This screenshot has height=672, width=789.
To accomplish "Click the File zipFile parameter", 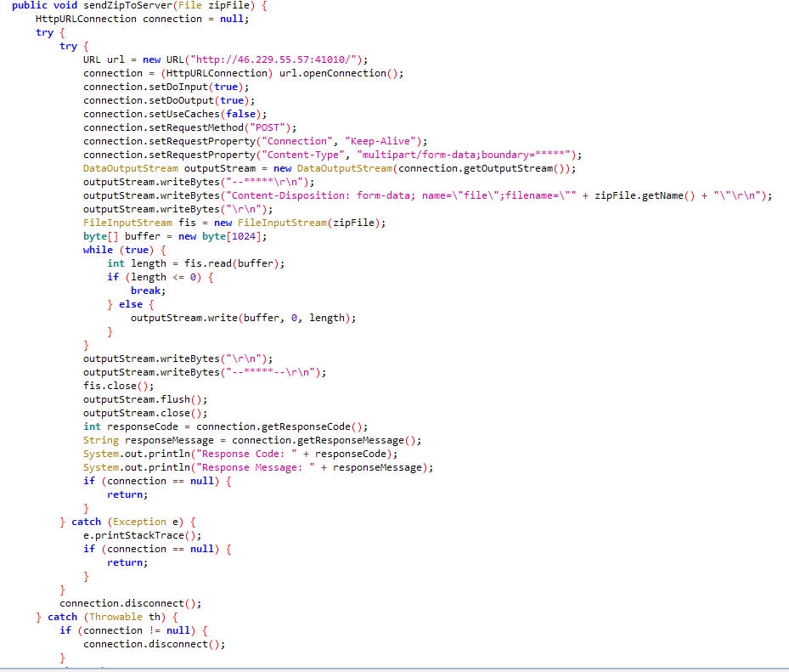I will click(x=213, y=6).
